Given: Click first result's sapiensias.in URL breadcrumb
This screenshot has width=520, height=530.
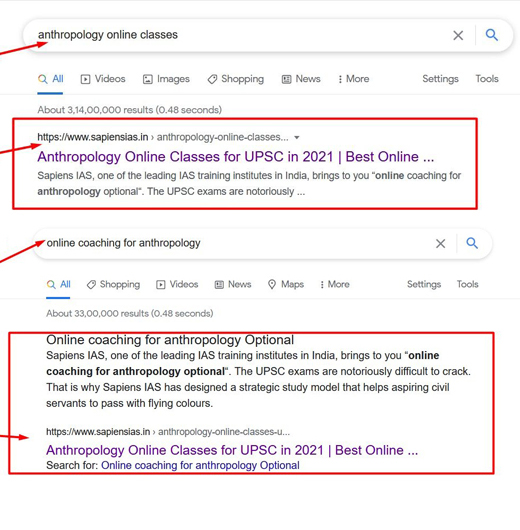Looking at the screenshot, I should pyautogui.click(x=163, y=137).
